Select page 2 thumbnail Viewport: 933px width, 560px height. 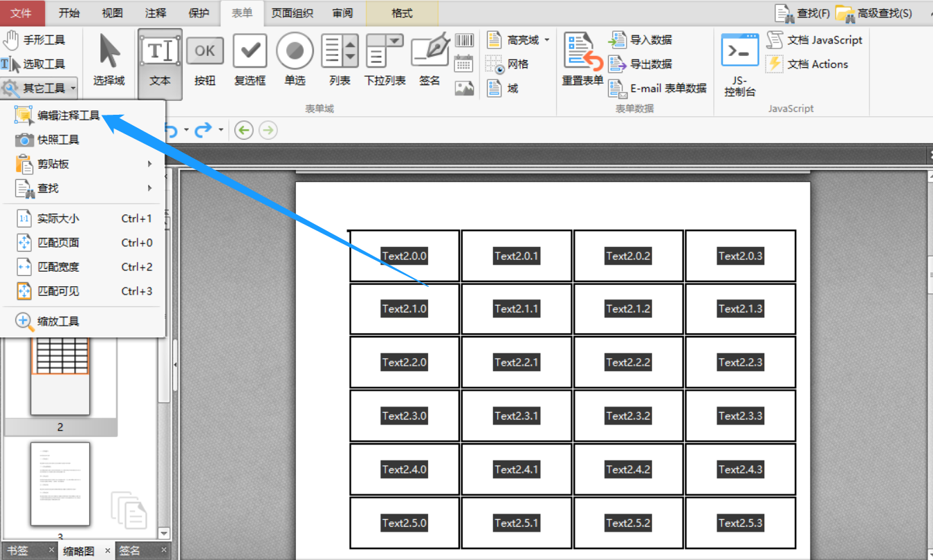point(60,377)
